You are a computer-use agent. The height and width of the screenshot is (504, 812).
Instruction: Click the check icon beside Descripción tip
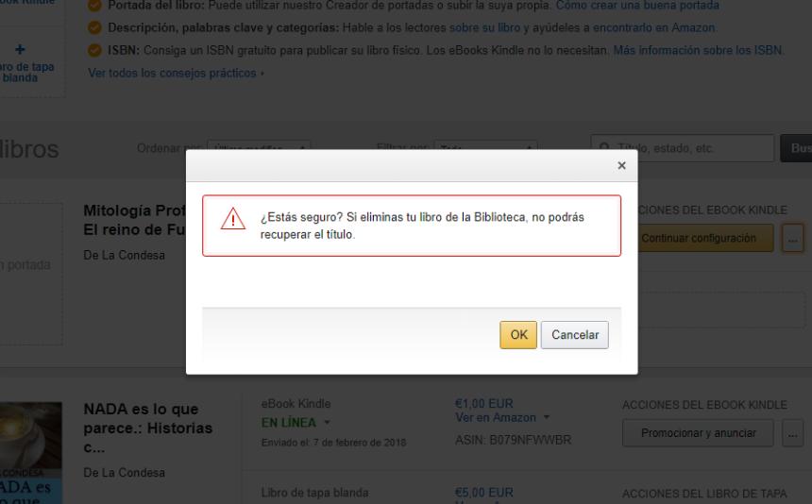pos(93,28)
